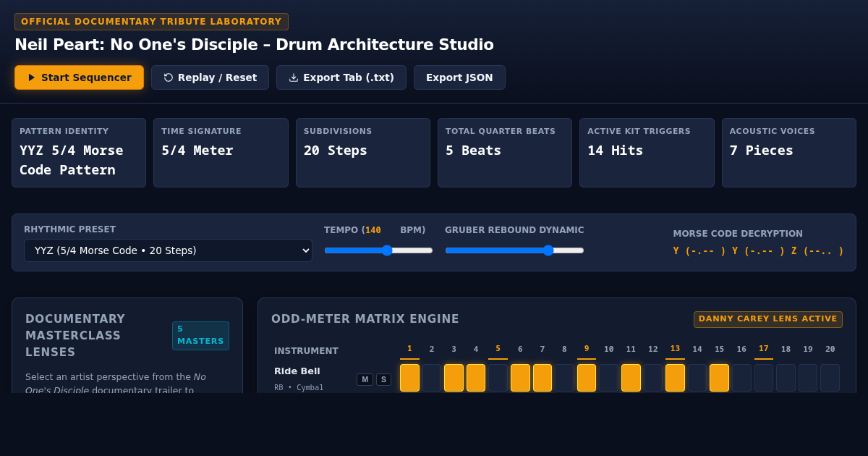Screen dimensions: 868x456
Task: Click the '7 Pieces' acoustic voices value
Action: (762, 151)
